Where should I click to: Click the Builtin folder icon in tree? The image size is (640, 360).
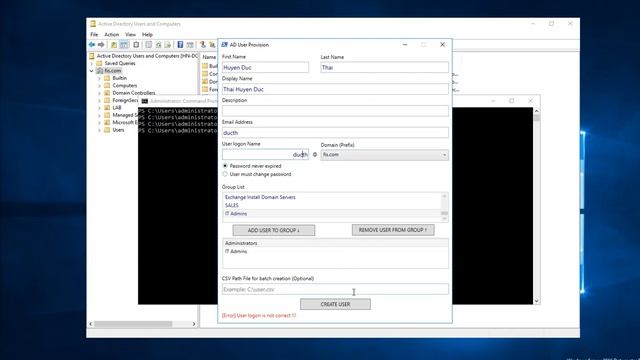(107, 78)
